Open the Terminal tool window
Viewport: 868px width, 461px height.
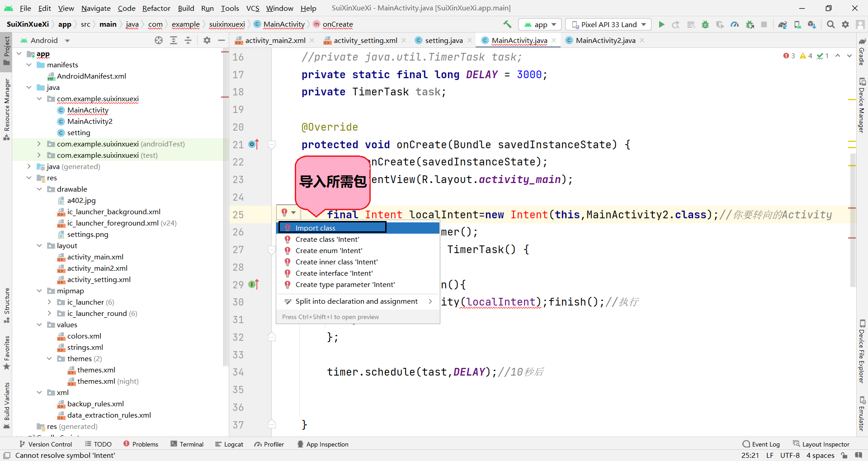pyautogui.click(x=187, y=444)
